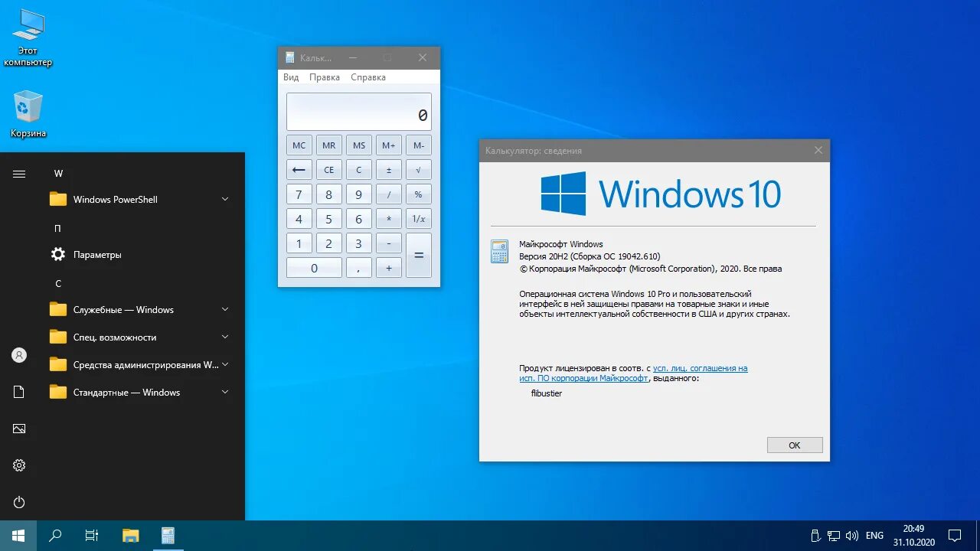
Task: Click the divide key
Action: click(x=388, y=194)
